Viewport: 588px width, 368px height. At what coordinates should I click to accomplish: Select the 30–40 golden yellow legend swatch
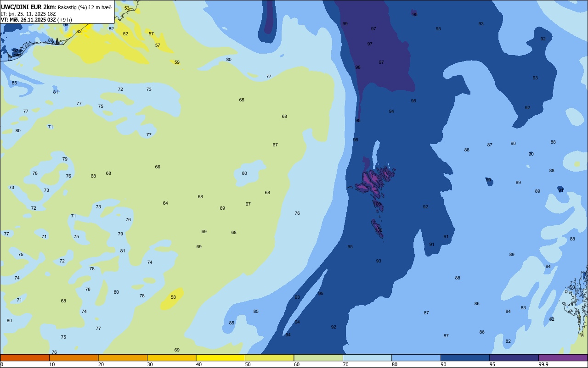(171, 357)
